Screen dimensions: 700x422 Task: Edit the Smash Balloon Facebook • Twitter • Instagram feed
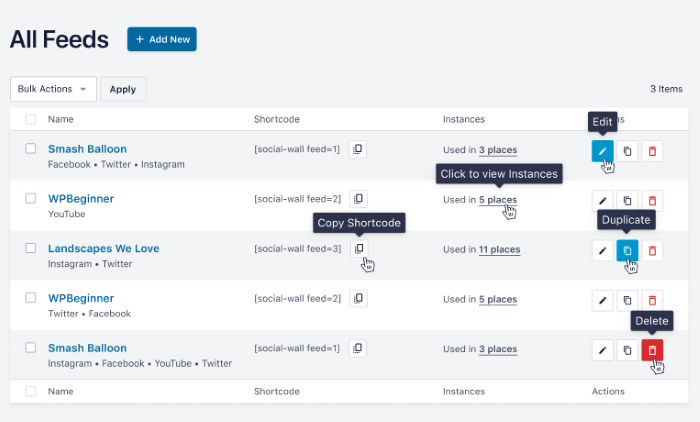click(x=603, y=151)
